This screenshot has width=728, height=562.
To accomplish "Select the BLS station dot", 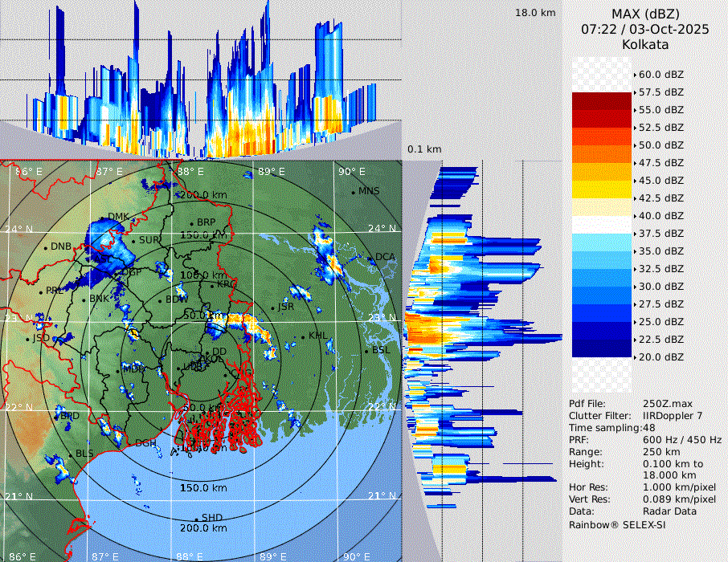I will tap(71, 454).
